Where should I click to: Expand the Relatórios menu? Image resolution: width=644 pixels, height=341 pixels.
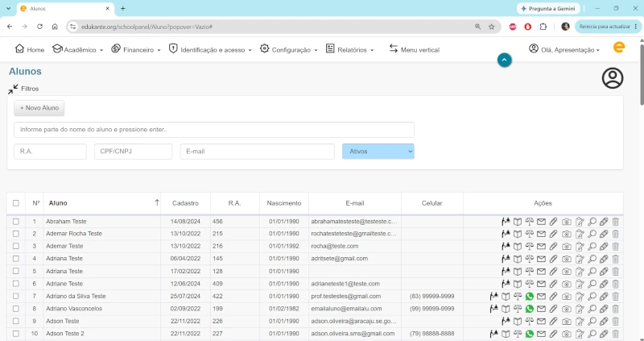click(350, 49)
